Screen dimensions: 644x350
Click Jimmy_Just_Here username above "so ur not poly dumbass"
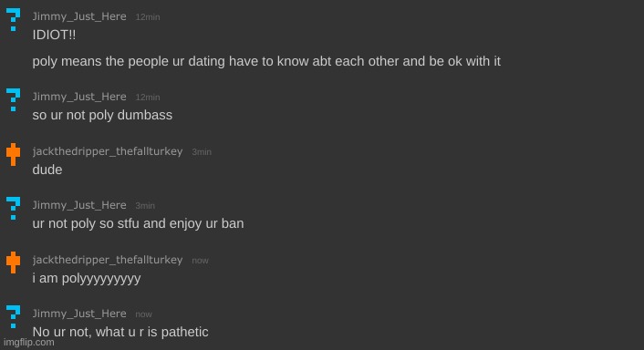79,97
